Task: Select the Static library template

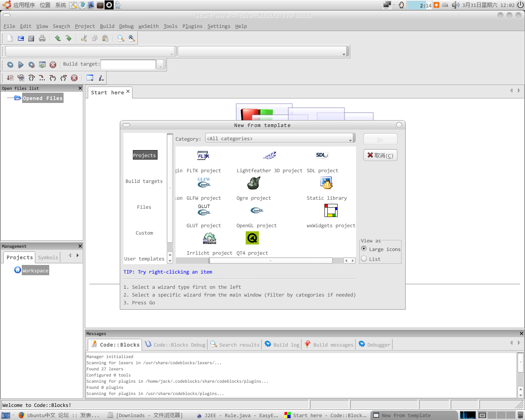Action: pyautogui.click(x=327, y=189)
